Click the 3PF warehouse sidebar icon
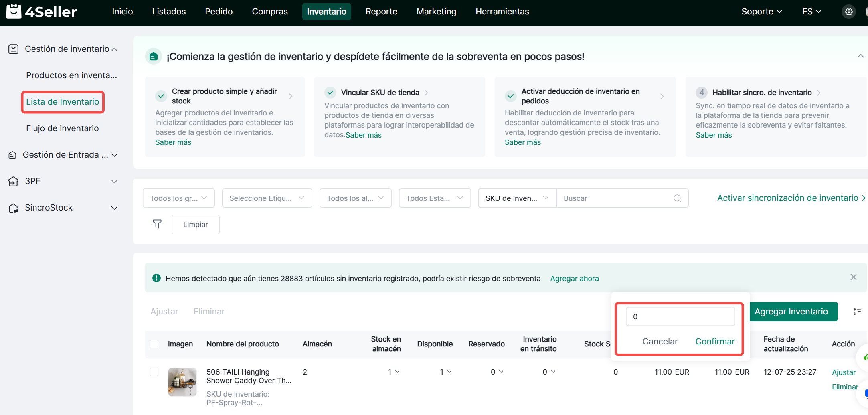This screenshot has width=868, height=415. pyautogui.click(x=13, y=182)
